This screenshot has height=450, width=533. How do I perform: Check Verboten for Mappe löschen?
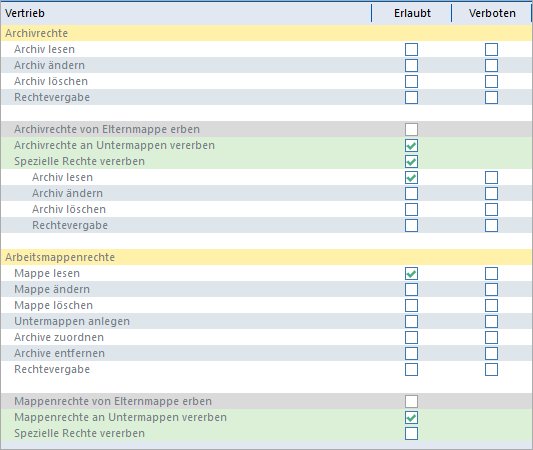pyautogui.click(x=492, y=305)
